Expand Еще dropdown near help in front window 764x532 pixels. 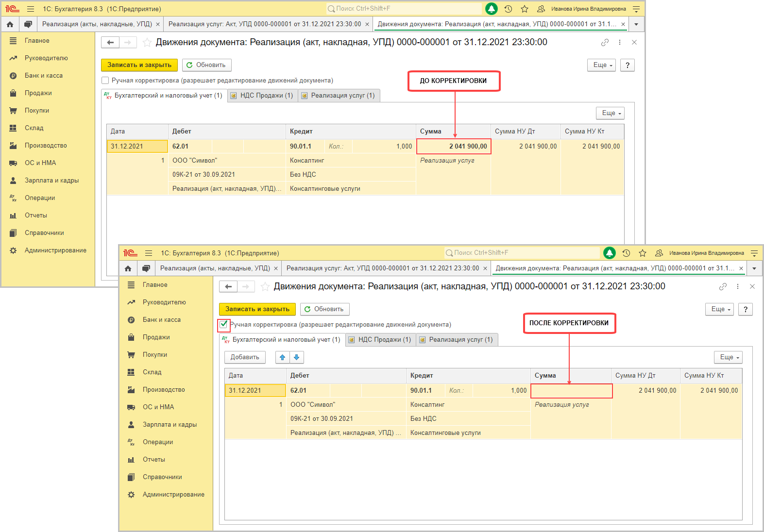pyautogui.click(x=720, y=309)
